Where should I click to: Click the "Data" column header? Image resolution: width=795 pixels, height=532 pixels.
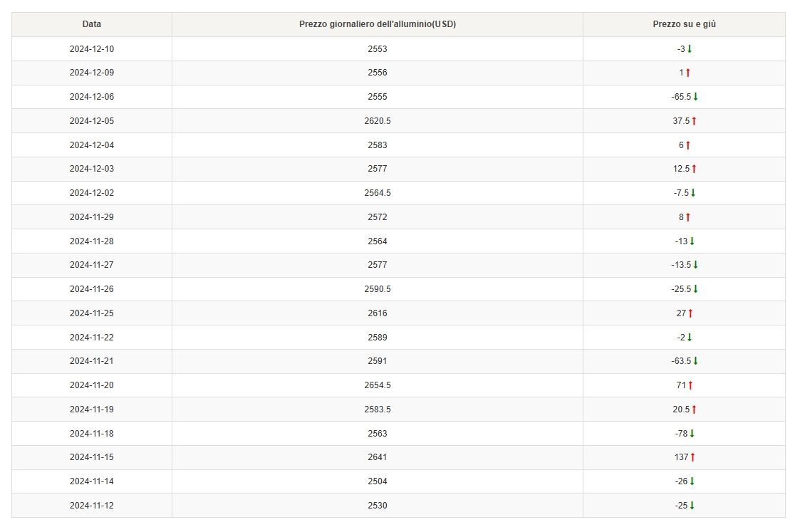point(91,24)
